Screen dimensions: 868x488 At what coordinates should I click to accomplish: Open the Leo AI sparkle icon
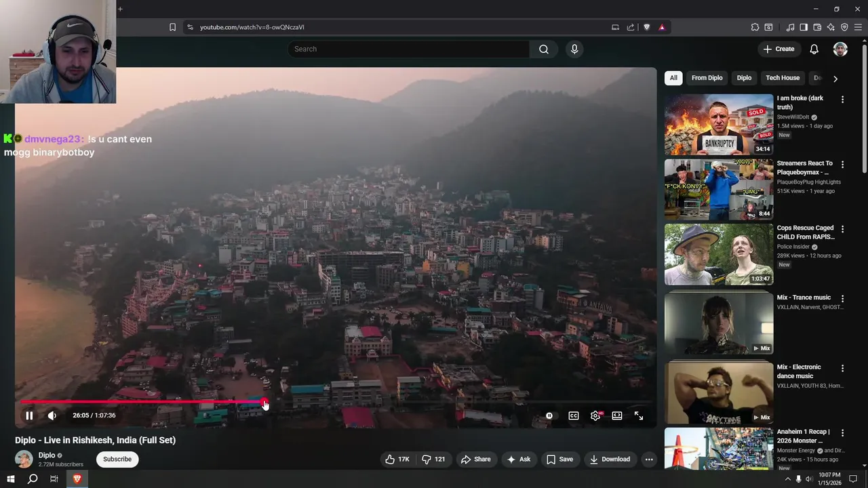(x=831, y=27)
